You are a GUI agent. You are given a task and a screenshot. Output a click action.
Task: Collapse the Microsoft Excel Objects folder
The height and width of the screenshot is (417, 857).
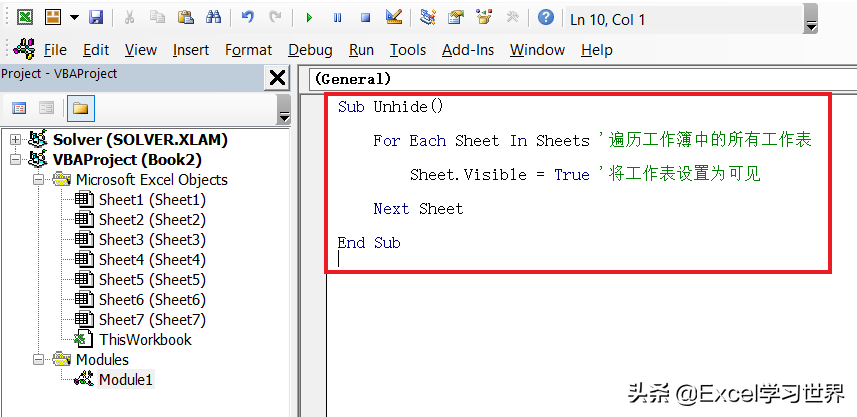pos(38,180)
